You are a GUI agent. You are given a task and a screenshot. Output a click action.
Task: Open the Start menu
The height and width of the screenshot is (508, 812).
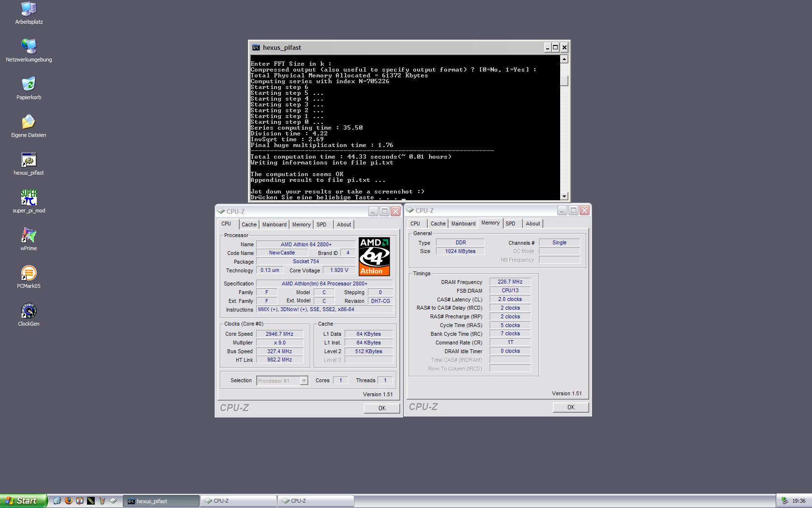[23, 501]
